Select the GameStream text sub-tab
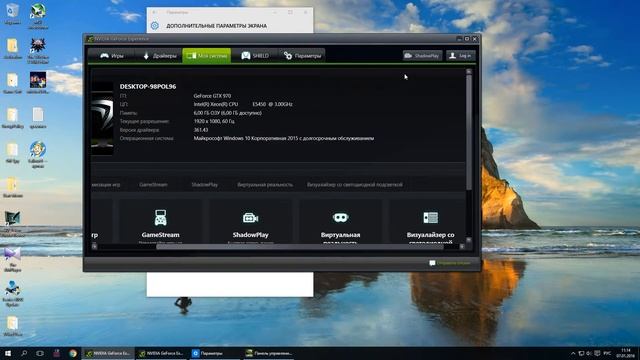 153,184
